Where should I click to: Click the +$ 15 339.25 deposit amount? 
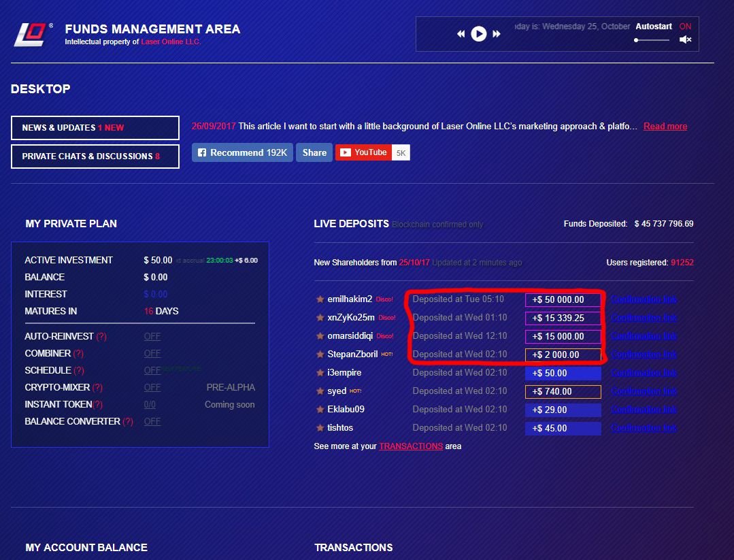pyautogui.click(x=563, y=318)
